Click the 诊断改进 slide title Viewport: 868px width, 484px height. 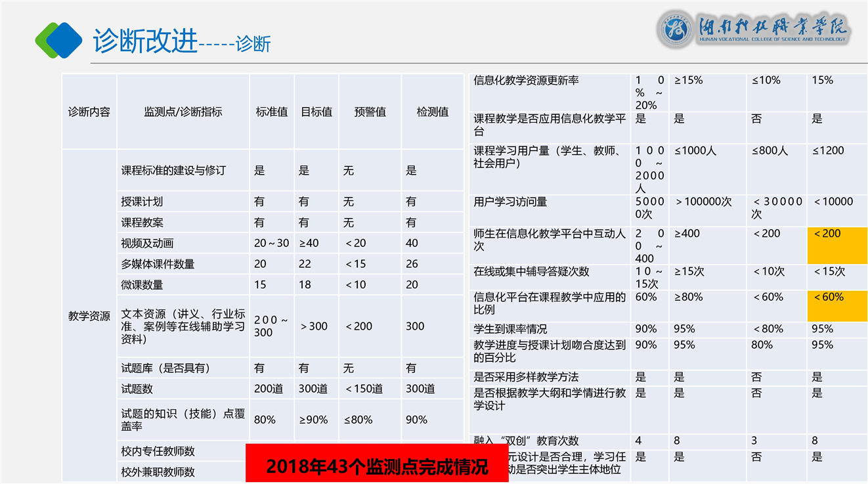pyautogui.click(x=145, y=41)
